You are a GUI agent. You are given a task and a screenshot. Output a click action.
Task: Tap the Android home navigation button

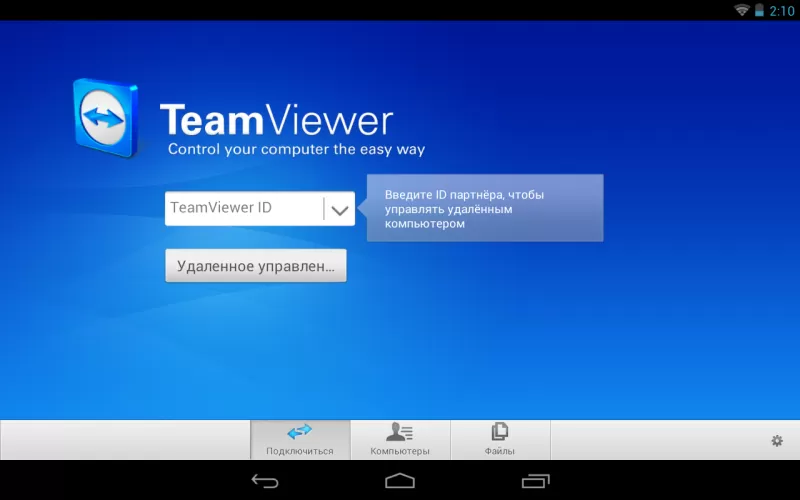[400, 481]
